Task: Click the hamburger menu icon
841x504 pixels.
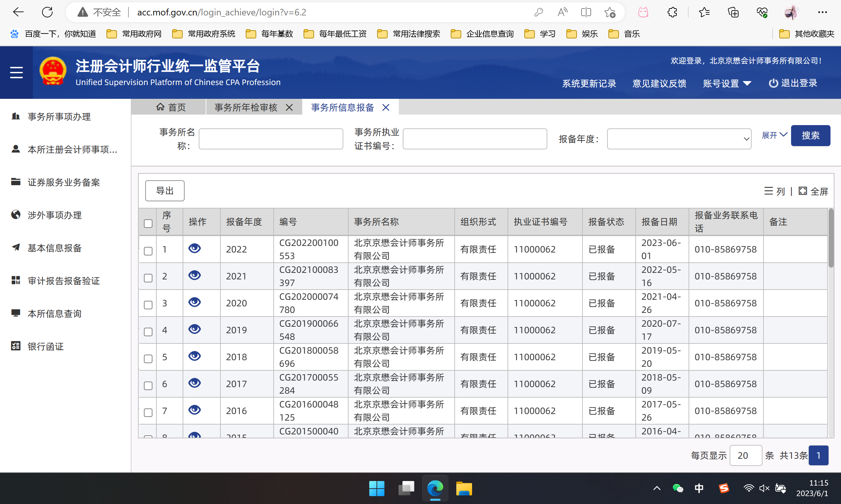Action: (x=16, y=72)
